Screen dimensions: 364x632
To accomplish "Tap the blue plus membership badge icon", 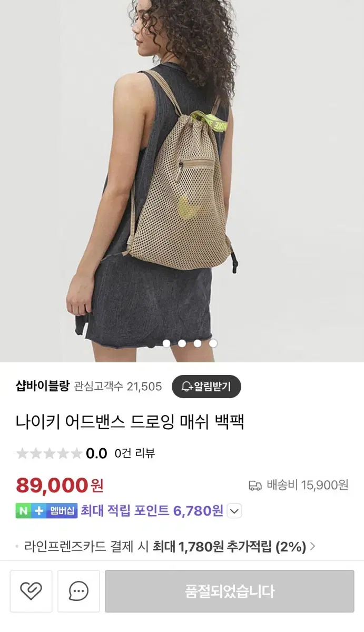I will click(x=38, y=511).
